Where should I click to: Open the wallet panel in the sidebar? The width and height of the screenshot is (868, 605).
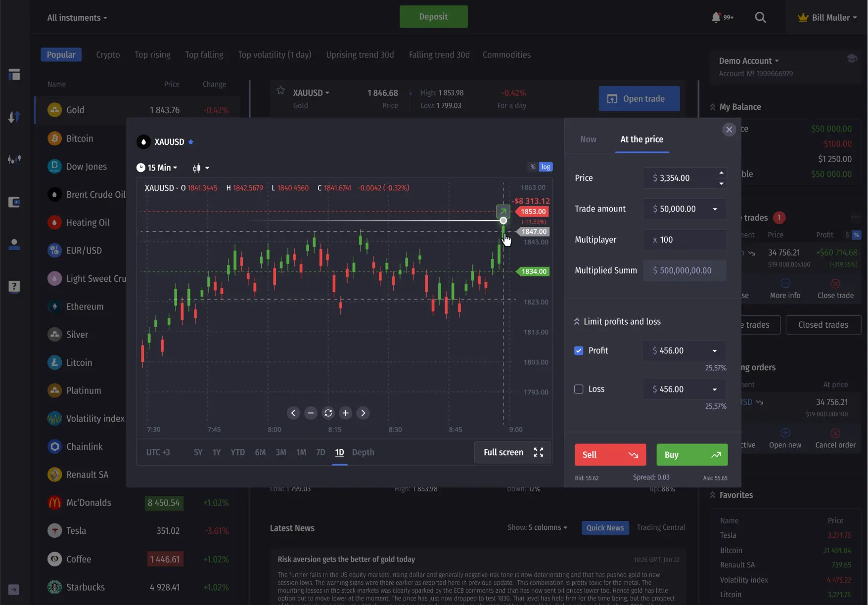[14, 202]
